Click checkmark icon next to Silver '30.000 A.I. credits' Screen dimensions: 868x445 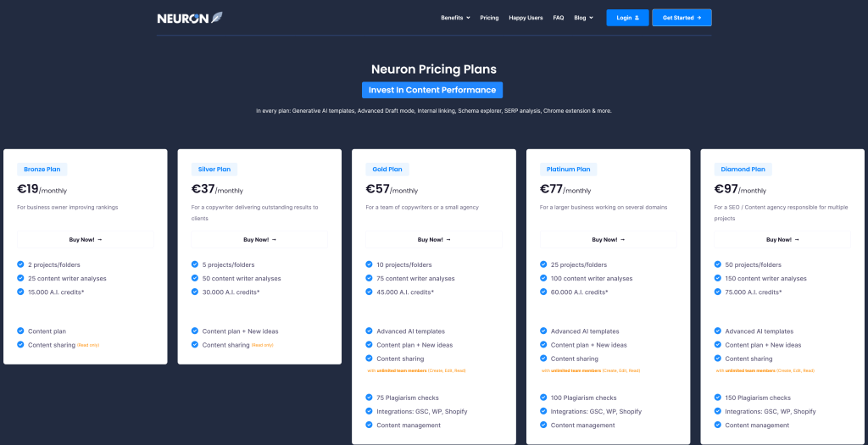click(195, 292)
